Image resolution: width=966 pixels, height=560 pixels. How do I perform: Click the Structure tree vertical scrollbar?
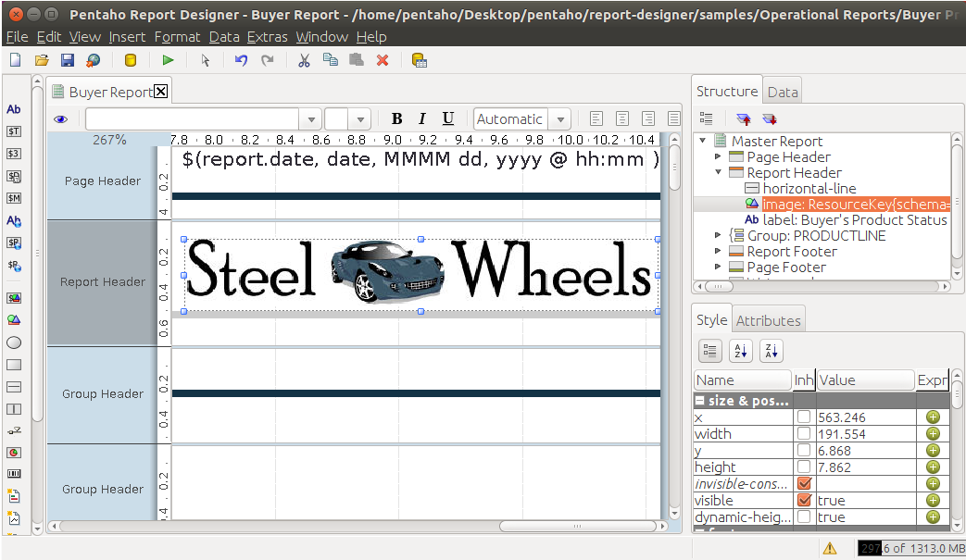click(x=956, y=203)
